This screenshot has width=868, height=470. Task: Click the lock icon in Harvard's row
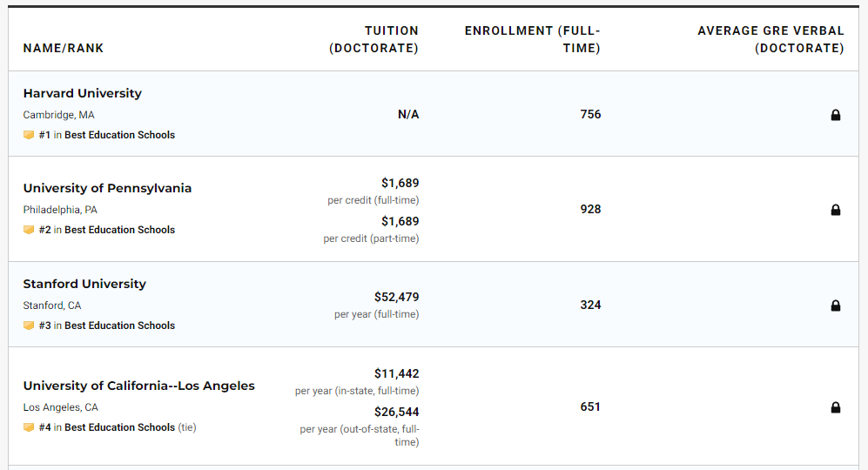click(x=836, y=115)
